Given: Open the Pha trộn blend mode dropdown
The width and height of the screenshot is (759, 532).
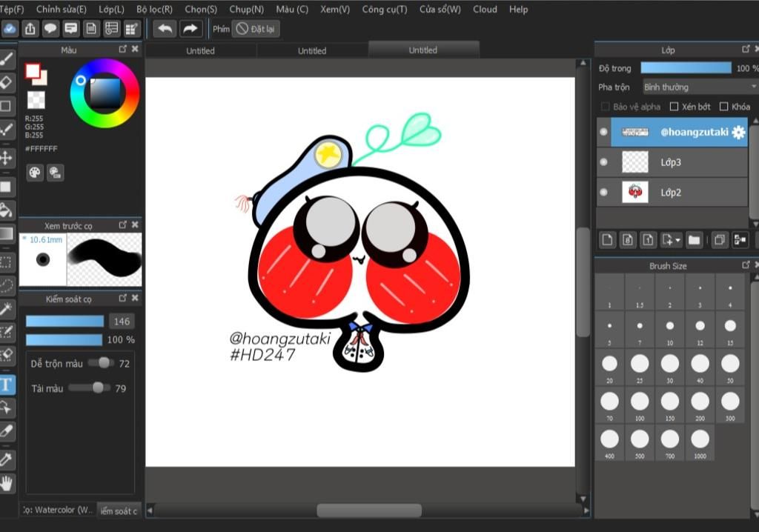Looking at the screenshot, I should [x=700, y=87].
